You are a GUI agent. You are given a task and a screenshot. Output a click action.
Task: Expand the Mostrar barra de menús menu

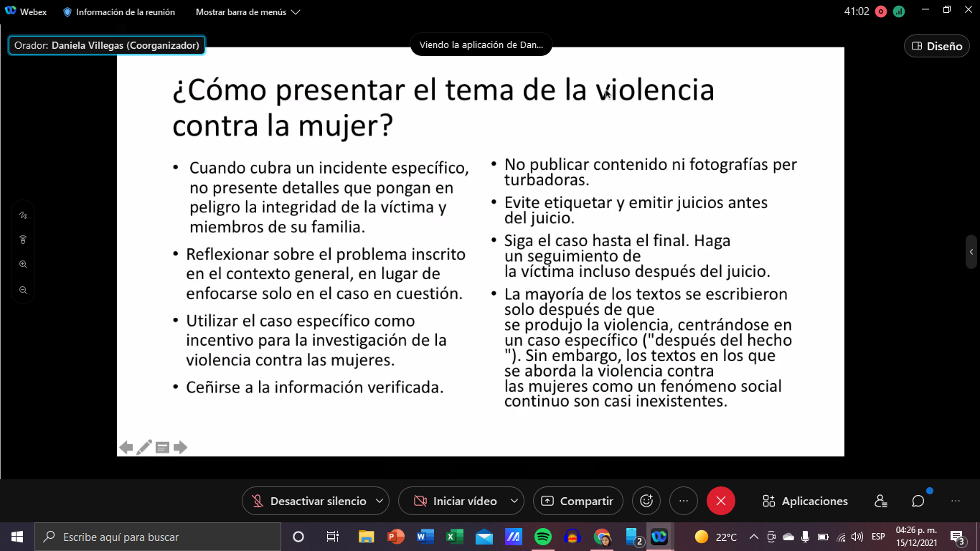point(248,12)
